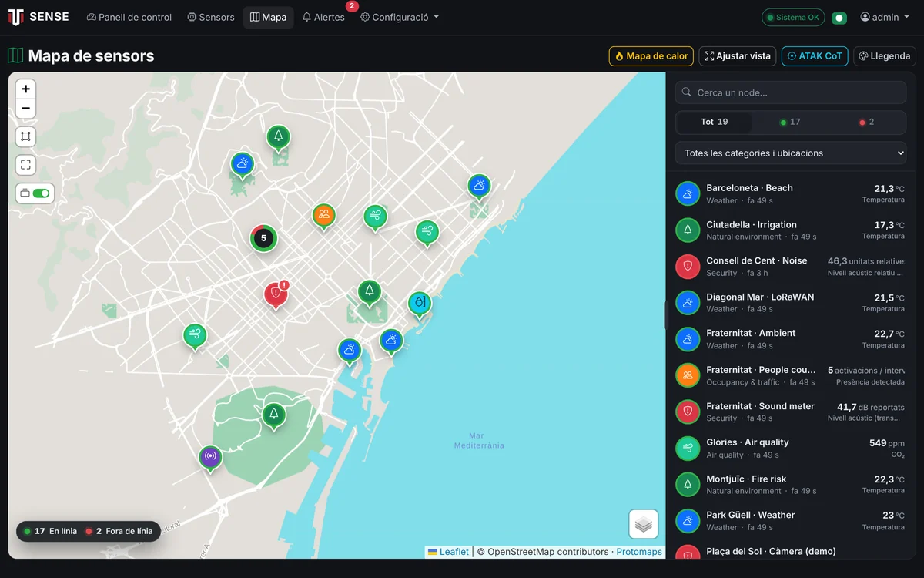Open the OpenStreetMap contributors attribution

(x=548, y=552)
